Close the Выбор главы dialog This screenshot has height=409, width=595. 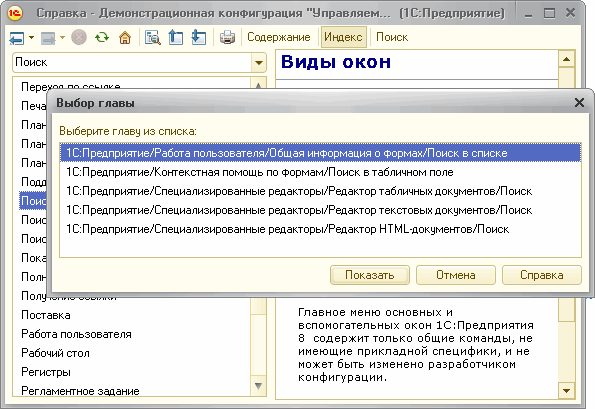579,102
